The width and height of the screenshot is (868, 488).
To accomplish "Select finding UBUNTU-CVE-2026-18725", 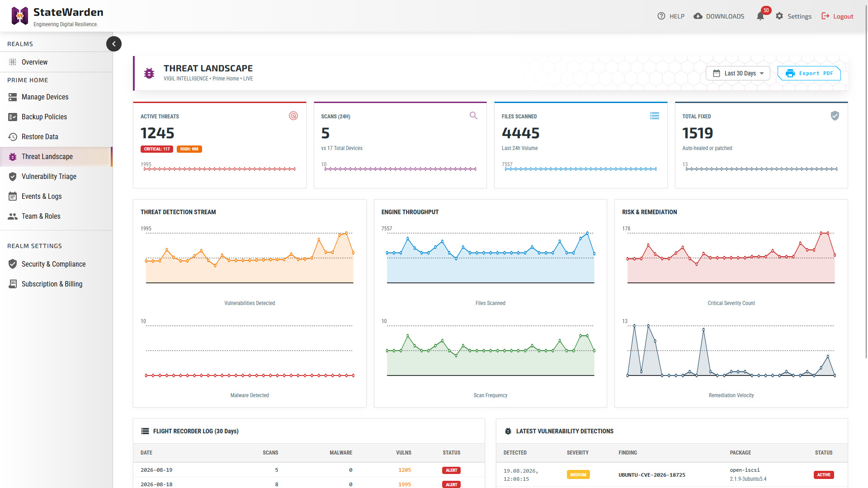I will tap(652, 475).
